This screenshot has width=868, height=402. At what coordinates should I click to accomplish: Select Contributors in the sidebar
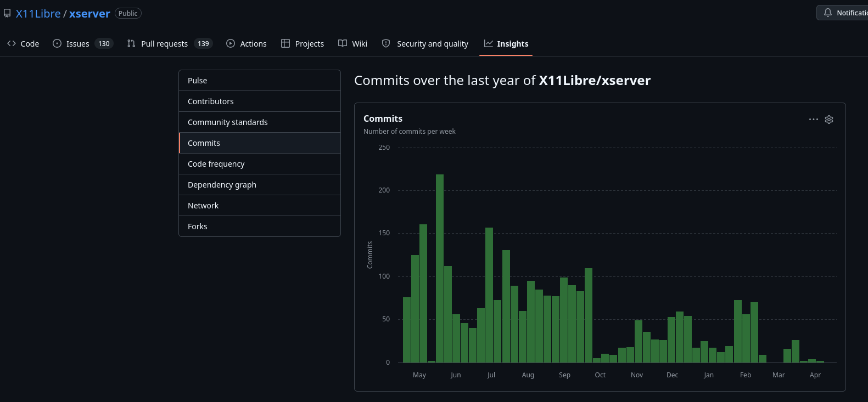(x=260, y=101)
